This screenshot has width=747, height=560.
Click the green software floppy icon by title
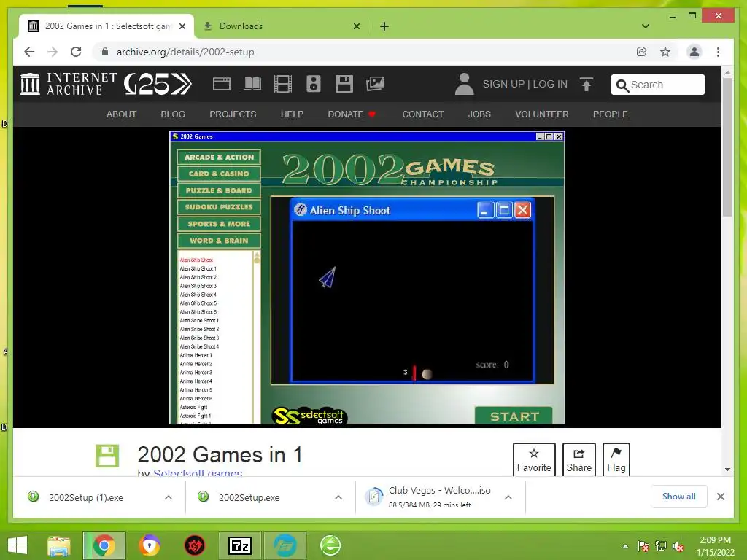point(107,456)
